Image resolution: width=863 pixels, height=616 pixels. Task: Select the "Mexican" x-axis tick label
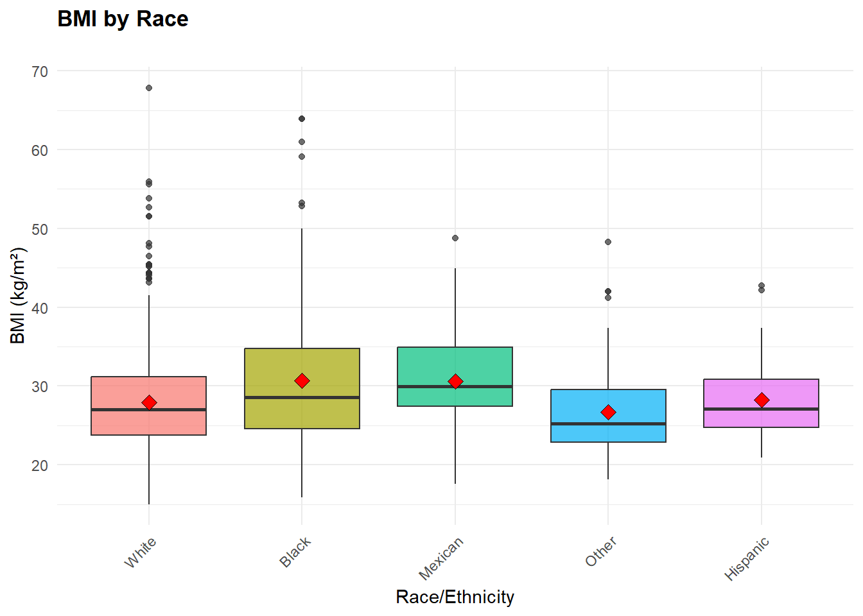pyautogui.click(x=440, y=559)
